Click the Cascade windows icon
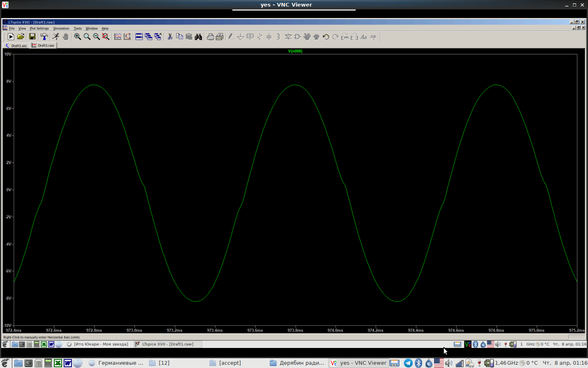The image size is (588, 368). (149, 37)
